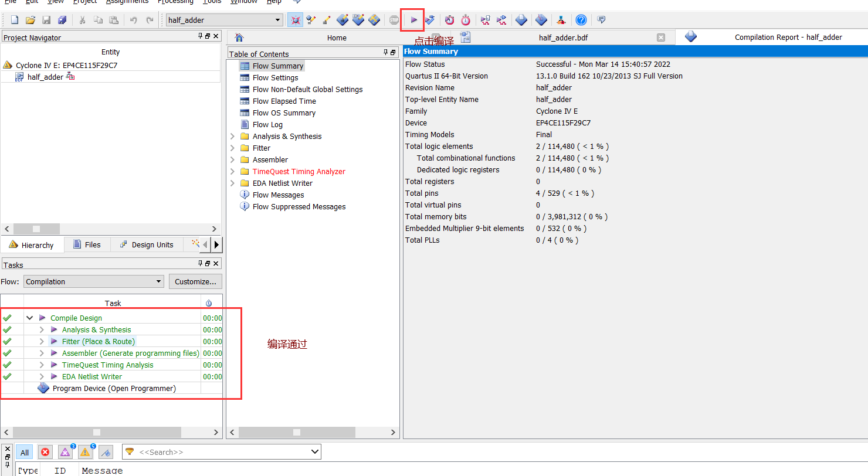This screenshot has height=476, width=868.
Task: Select Flow Elapsed Time report entry
Action: tap(284, 101)
